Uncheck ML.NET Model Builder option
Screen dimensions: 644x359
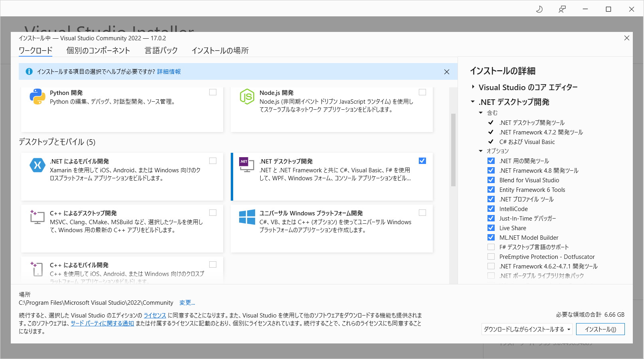click(491, 237)
